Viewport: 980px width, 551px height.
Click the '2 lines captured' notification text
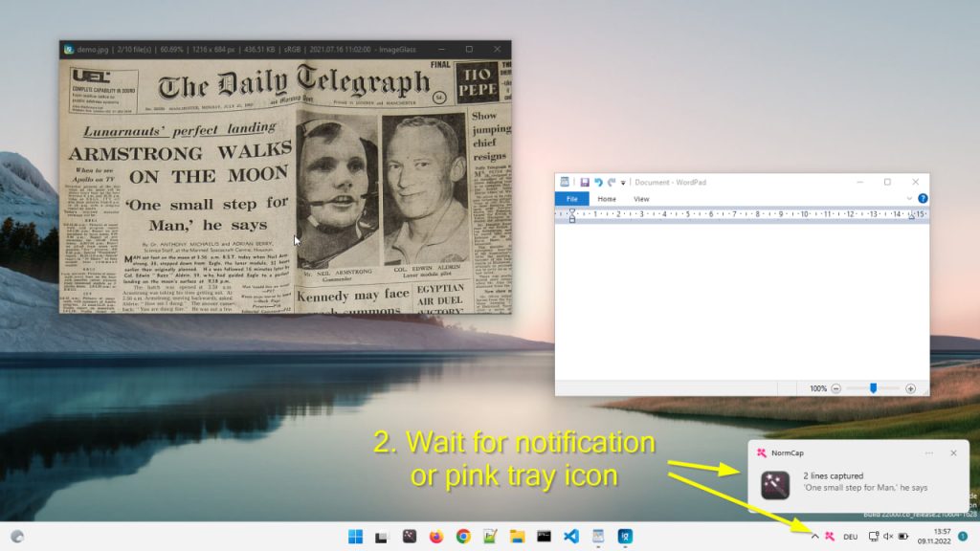tap(834, 475)
